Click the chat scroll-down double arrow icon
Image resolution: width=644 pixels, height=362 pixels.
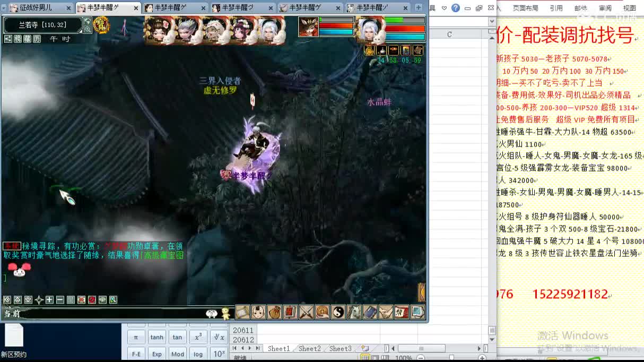28,300
